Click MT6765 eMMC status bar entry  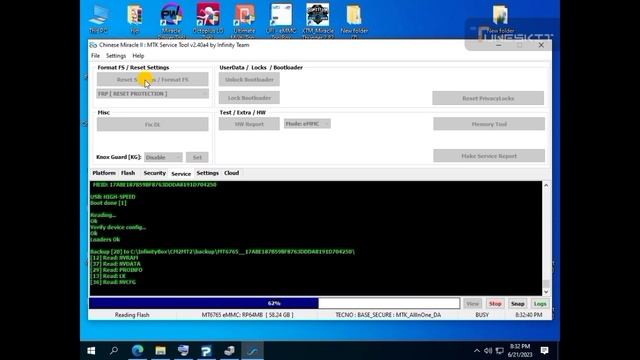point(247,315)
